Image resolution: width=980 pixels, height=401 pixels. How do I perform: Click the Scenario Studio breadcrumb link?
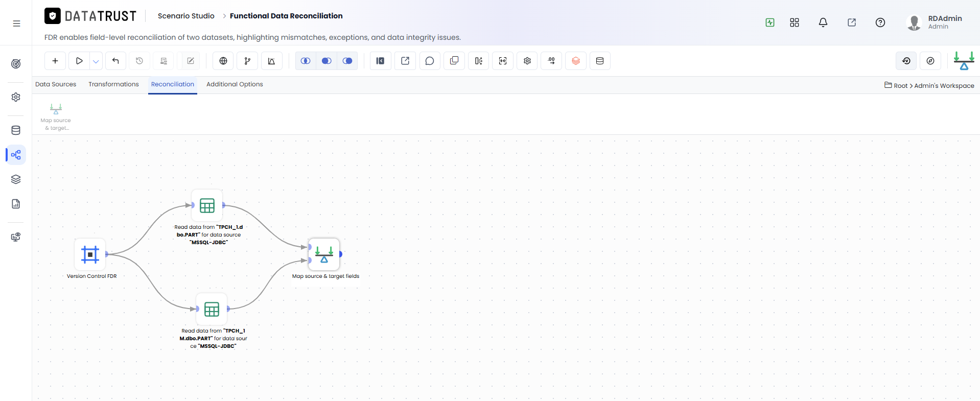(186, 16)
